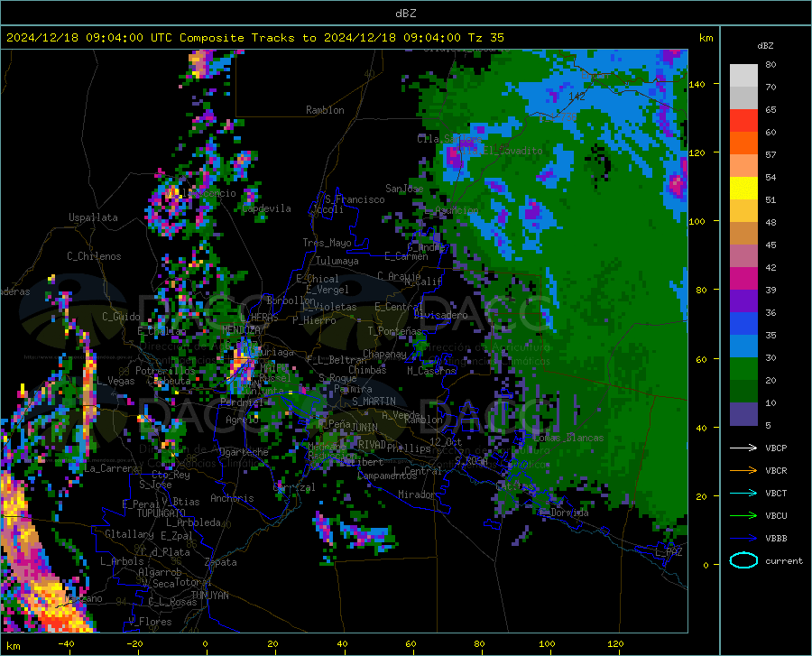Click the Chapanay label
812x656 pixels.
(384, 354)
